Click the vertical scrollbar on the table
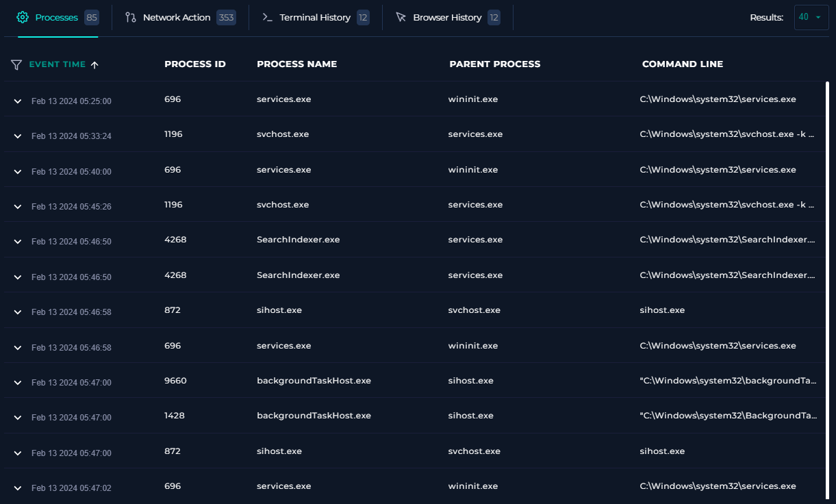The width and height of the screenshot is (836, 504). point(827,288)
